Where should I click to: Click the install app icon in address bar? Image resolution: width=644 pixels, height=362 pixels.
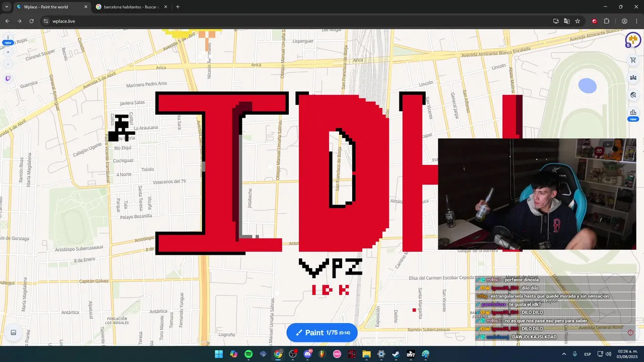[556, 21]
